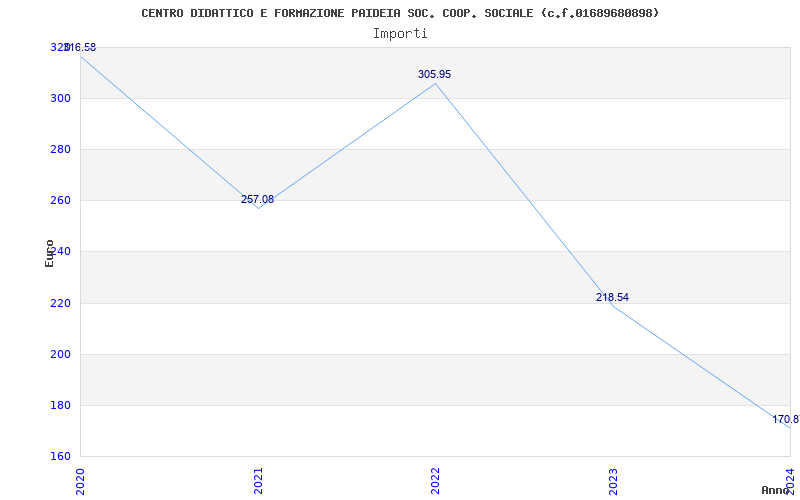Screen dimensions: 800x500
Task: Click the Euro y-axis title
Action: 49,254
